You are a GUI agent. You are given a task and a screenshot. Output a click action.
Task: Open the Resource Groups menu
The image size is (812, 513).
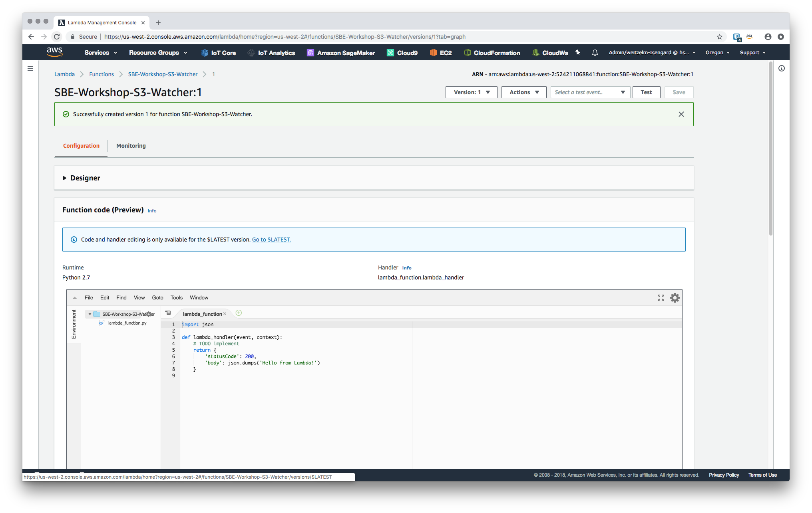point(158,53)
